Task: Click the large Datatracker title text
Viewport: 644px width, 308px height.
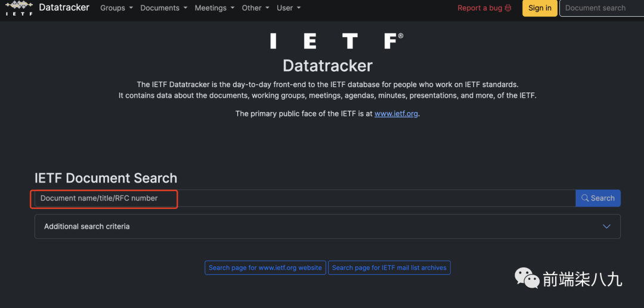Action: click(327, 66)
